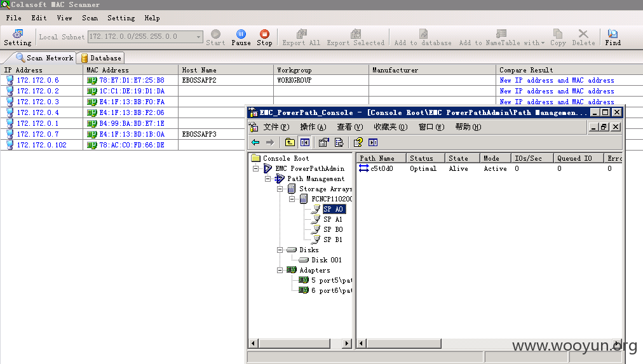Click the export list icon in PowerPath toolbar

[339, 142]
